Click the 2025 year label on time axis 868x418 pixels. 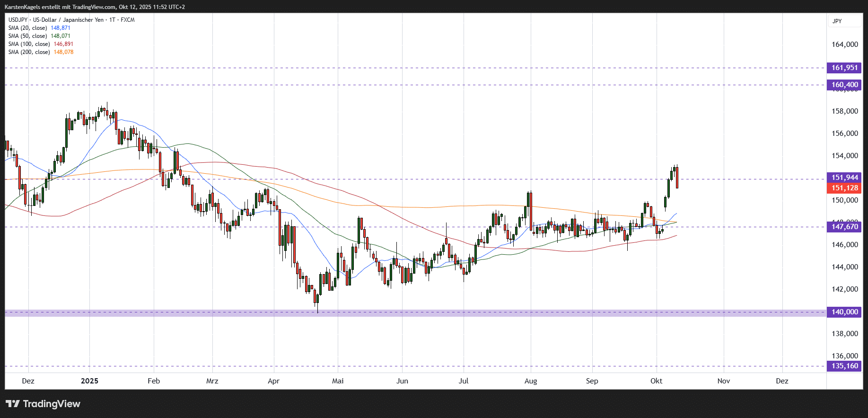click(89, 381)
